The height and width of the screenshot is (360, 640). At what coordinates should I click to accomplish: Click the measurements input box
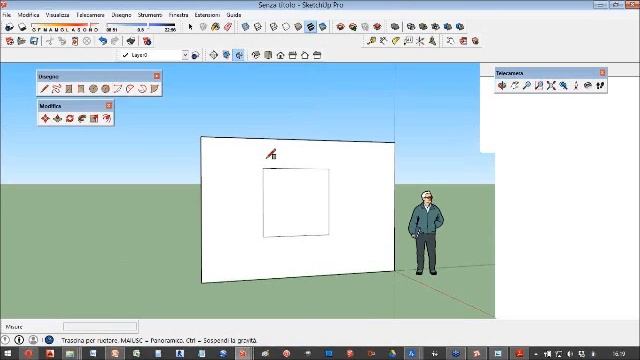click(x=100, y=327)
